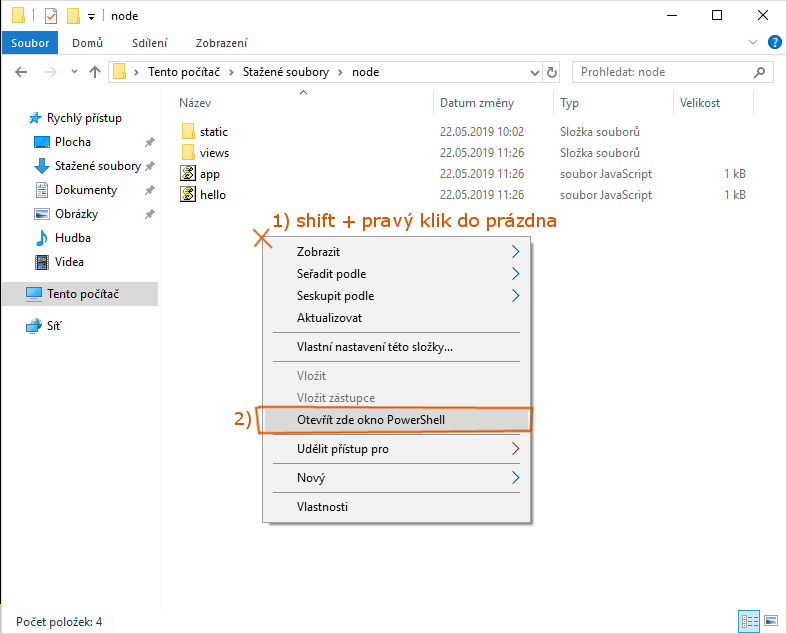The width and height of the screenshot is (787, 634).
Task: Click Tento počítač in the address breadcrumb
Action: coord(184,72)
